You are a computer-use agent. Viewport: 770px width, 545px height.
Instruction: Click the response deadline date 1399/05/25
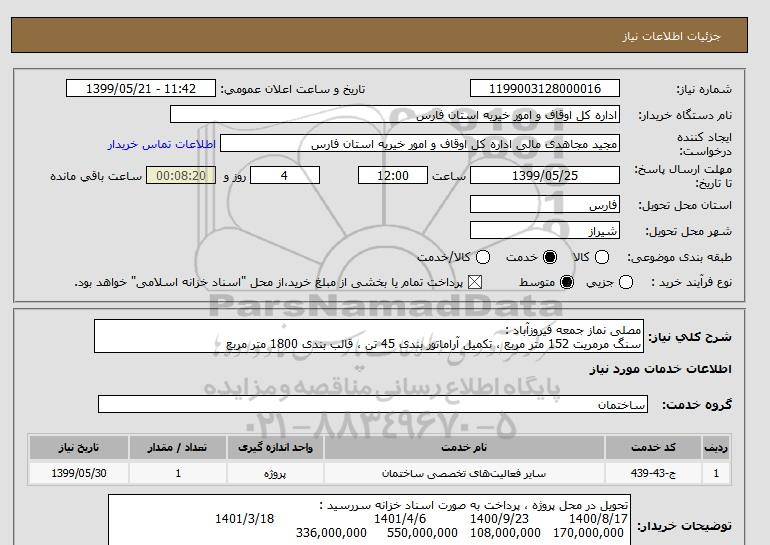pos(545,175)
